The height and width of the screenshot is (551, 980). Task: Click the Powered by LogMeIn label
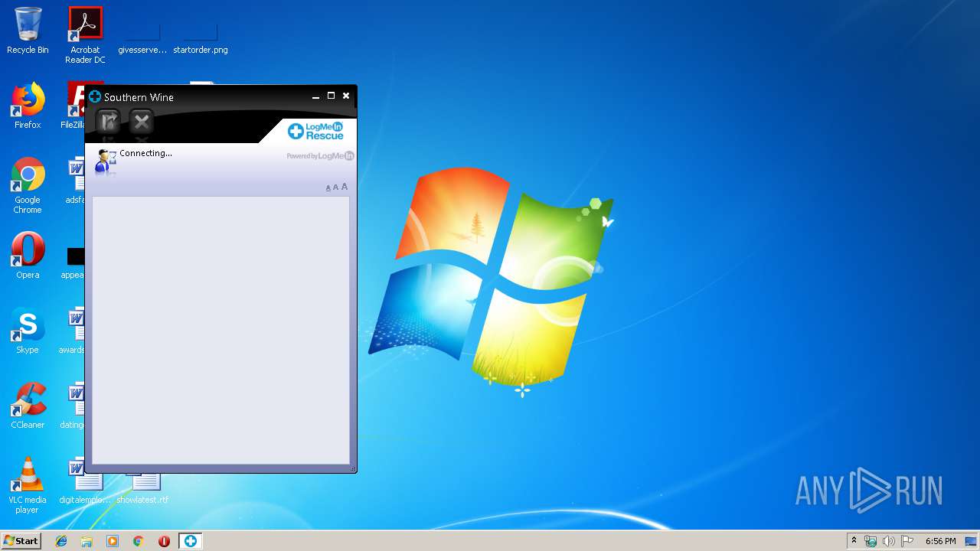320,156
